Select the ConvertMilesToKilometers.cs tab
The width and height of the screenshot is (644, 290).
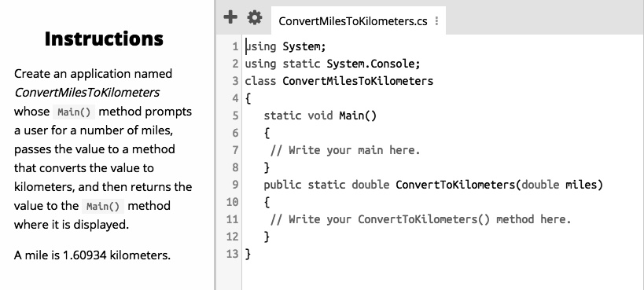point(353,21)
